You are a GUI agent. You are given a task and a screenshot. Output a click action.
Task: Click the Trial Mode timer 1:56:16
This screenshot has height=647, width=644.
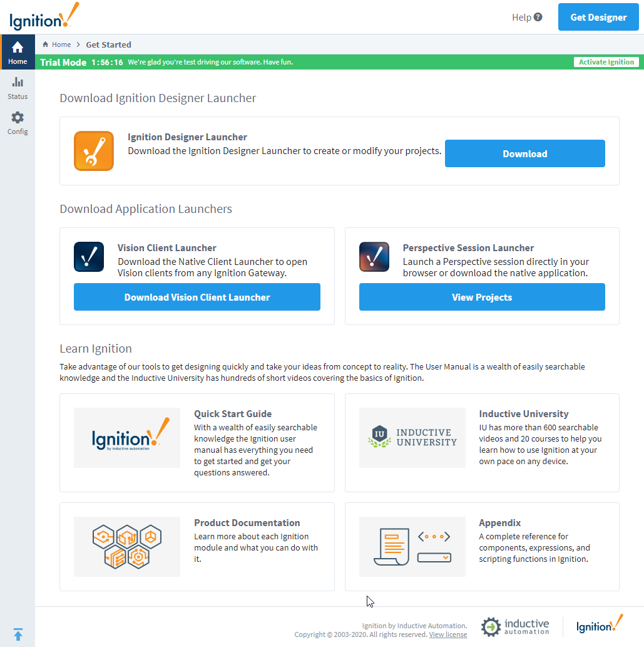(x=107, y=62)
